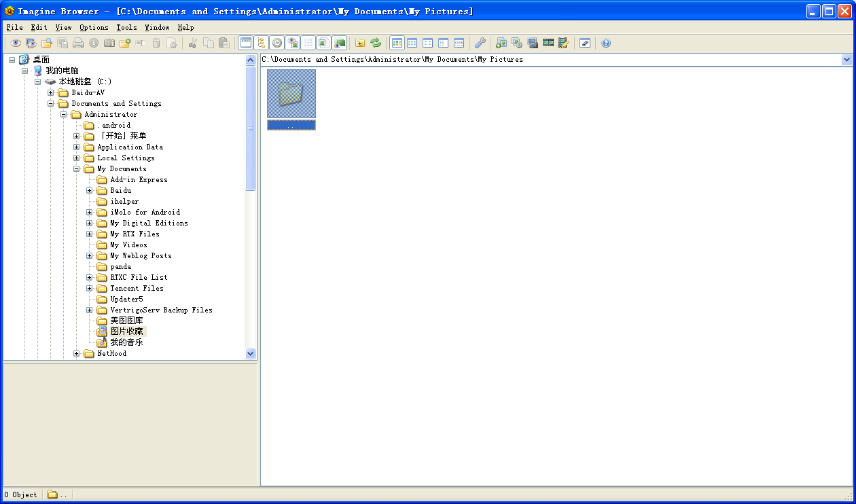
Task: Click the paperclip file association icon
Action: (585, 43)
